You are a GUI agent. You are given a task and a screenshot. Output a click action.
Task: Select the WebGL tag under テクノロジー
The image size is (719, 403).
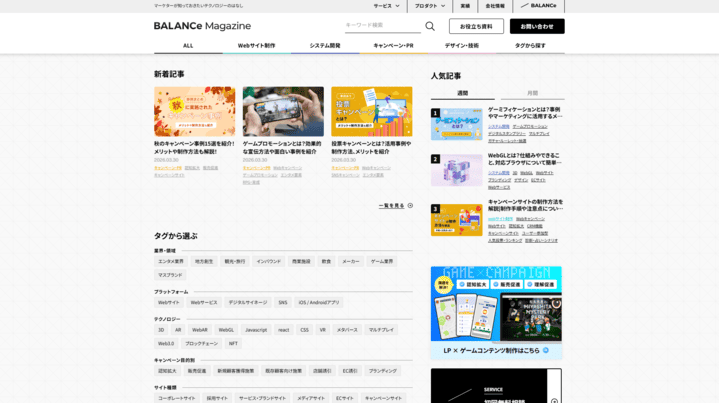[226, 330]
